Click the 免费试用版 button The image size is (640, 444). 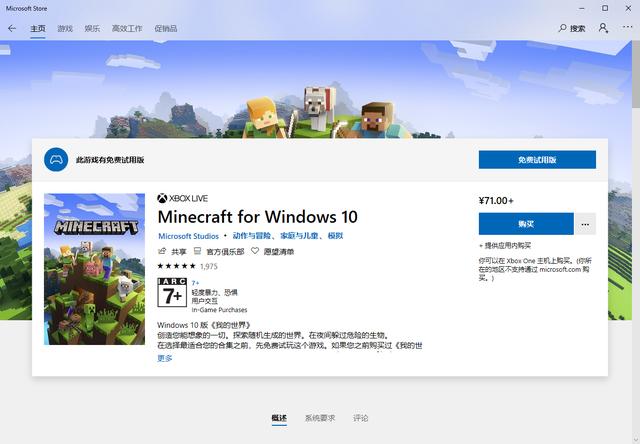pyautogui.click(x=537, y=160)
